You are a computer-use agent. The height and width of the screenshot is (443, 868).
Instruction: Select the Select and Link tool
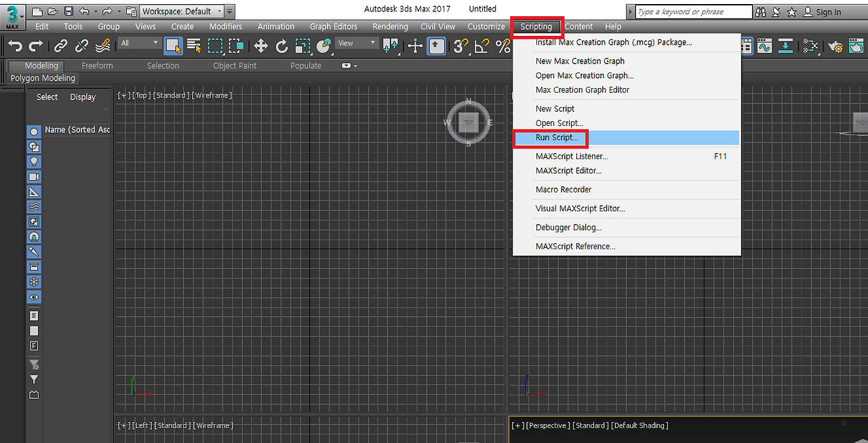click(x=60, y=46)
